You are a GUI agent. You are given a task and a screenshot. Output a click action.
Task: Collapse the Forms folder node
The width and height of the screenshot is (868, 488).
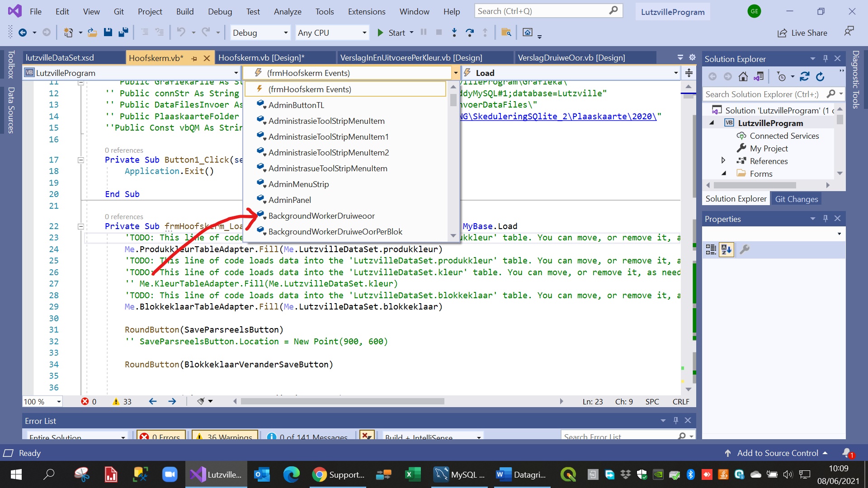723,174
